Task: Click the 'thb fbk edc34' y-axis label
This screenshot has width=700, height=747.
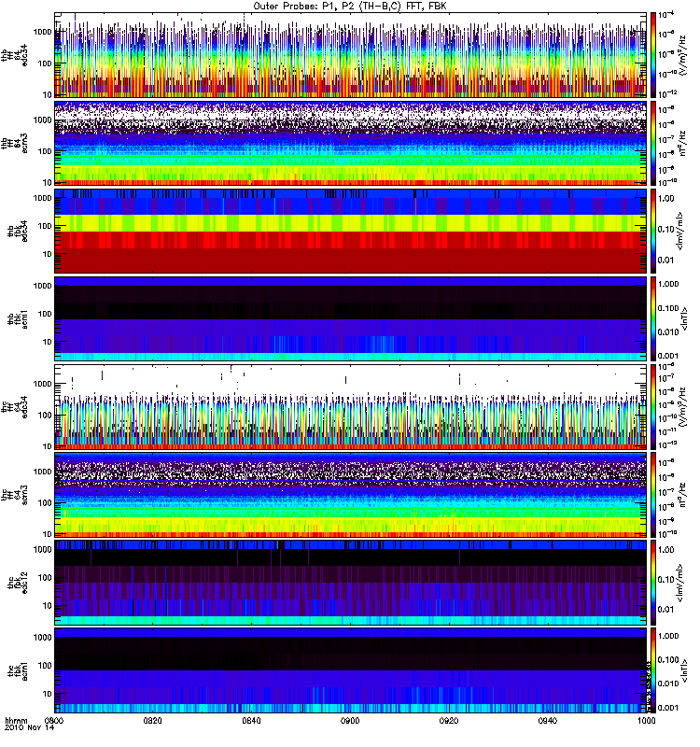Action: 17,231
